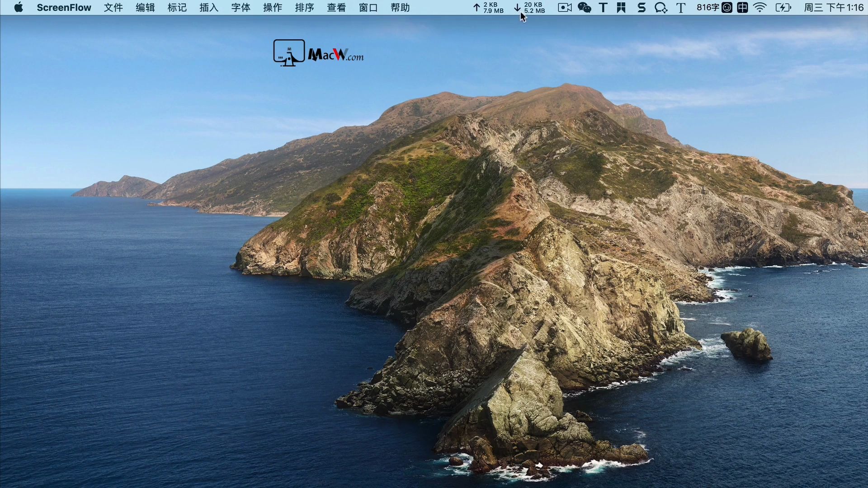Image resolution: width=868 pixels, height=488 pixels.
Task: Click the bookmark-shaped grid menu bar icon
Action: [621, 8]
